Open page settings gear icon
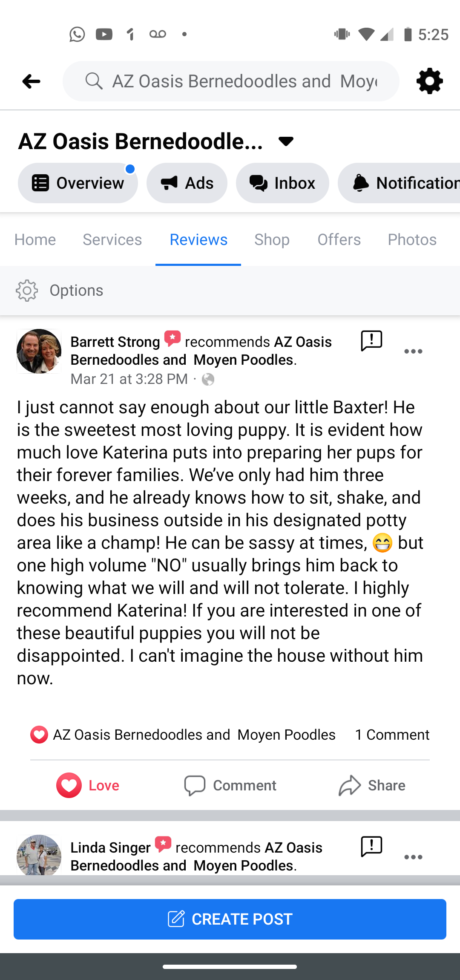The width and height of the screenshot is (460, 980). [429, 81]
